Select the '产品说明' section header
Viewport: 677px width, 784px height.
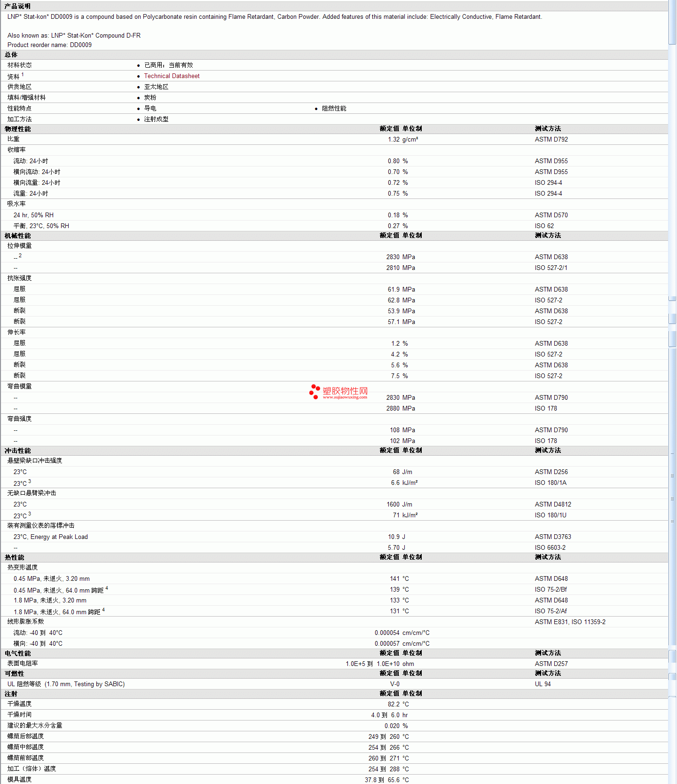tap(17, 6)
